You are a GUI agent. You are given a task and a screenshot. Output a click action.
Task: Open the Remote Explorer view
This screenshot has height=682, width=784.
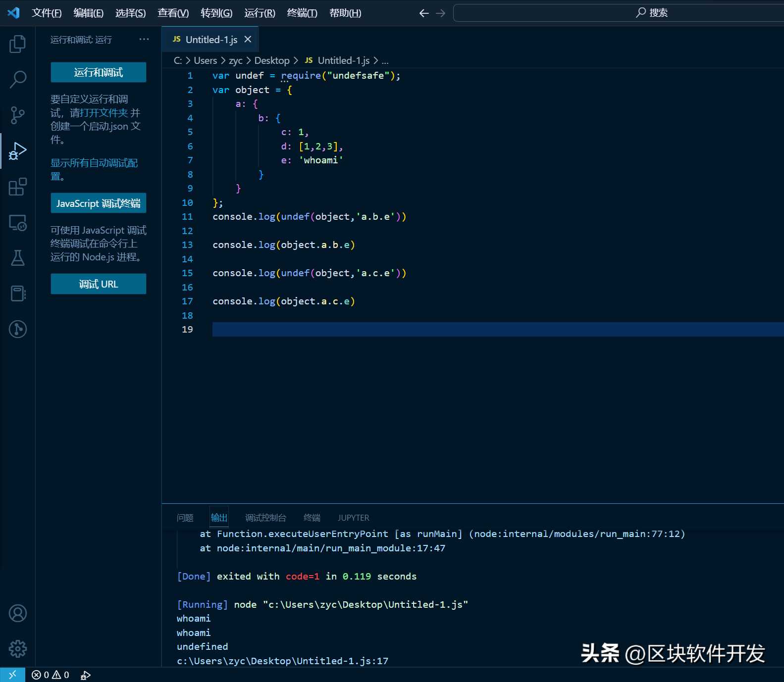click(17, 223)
